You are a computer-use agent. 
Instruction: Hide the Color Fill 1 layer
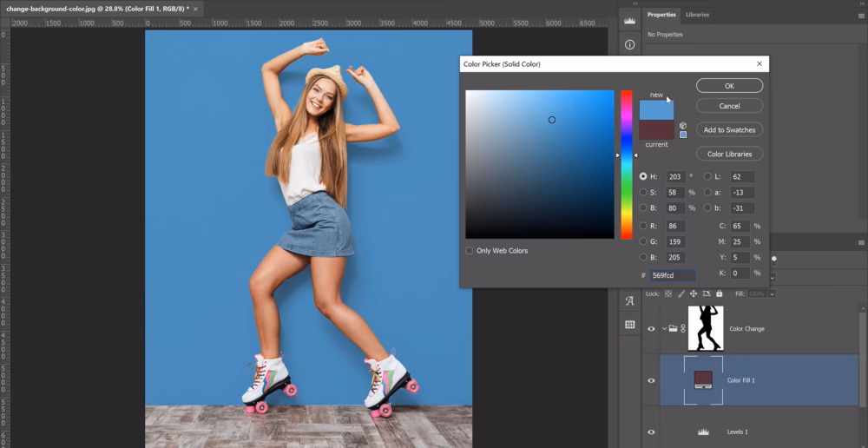pos(652,380)
